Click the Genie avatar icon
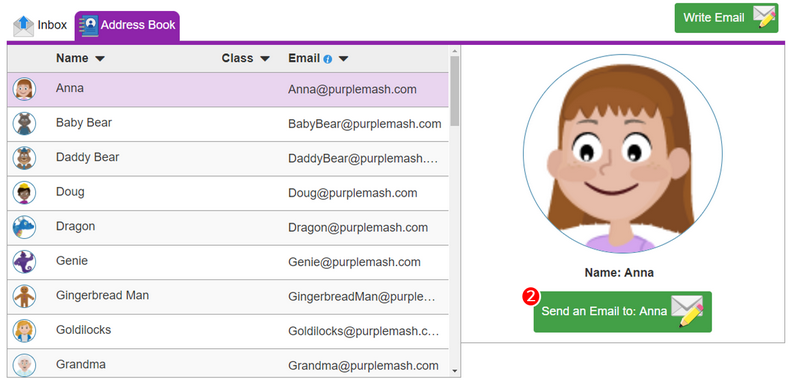 (x=24, y=262)
